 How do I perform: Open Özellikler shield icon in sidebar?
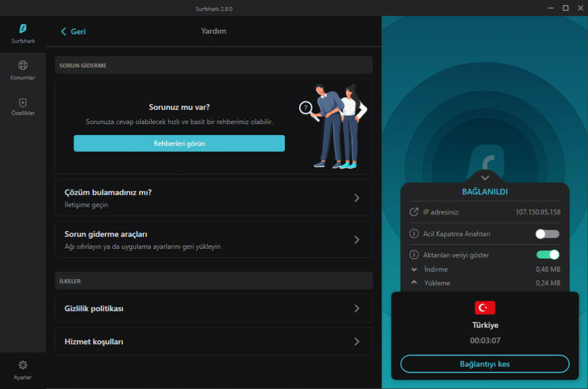click(23, 102)
